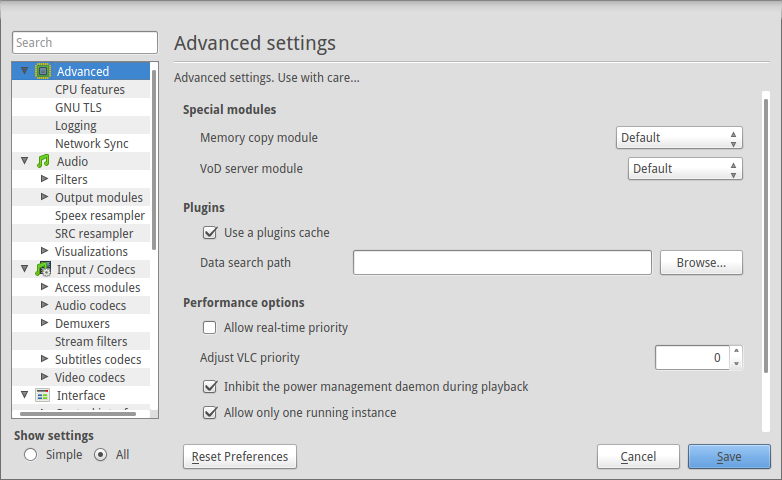
Task: Open the Memory copy module dropdown
Action: click(x=679, y=138)
